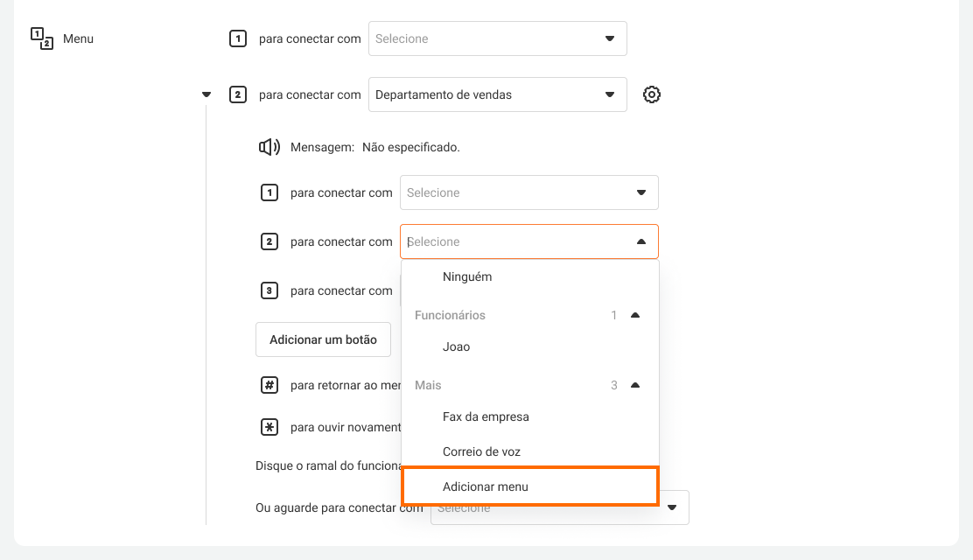The image size is (973, 560).
Task: Open the top-level key 1 Selecione dropdown
Action: point(497,38)
